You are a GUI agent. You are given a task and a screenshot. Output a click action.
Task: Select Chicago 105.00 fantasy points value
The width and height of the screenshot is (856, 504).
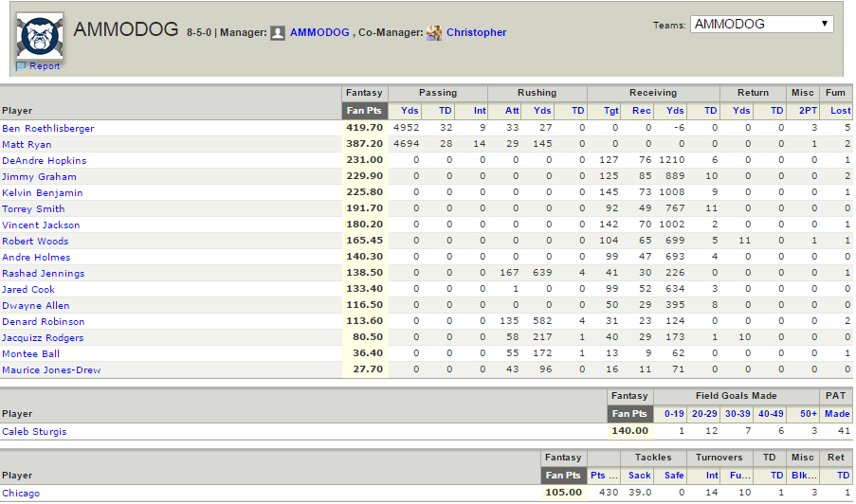pos(564,493)
